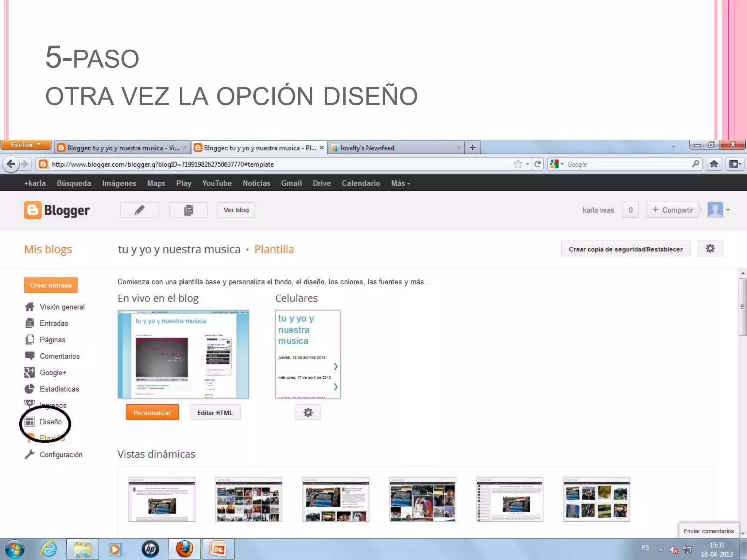Switch to Firefox on the taskbar

(x=184, y=549)
